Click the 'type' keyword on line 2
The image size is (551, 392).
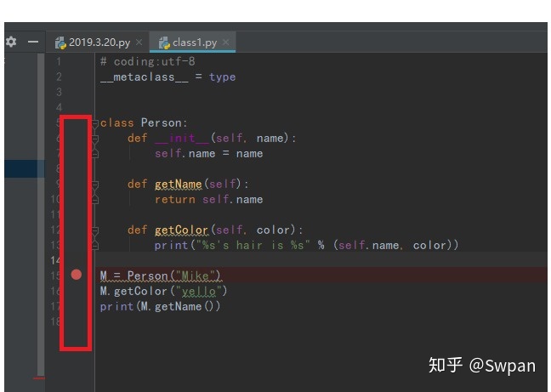coord(223,77)
